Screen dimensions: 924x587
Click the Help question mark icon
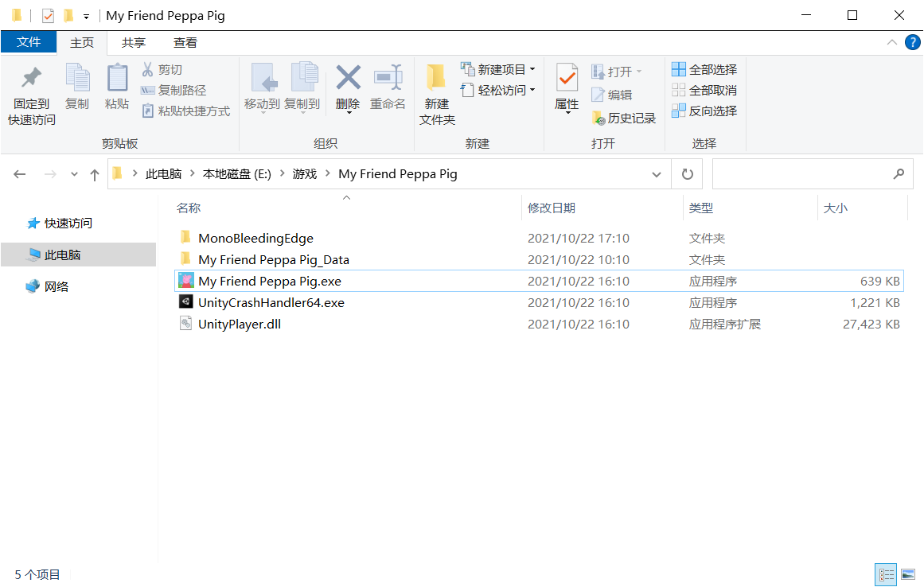[912, 42]
